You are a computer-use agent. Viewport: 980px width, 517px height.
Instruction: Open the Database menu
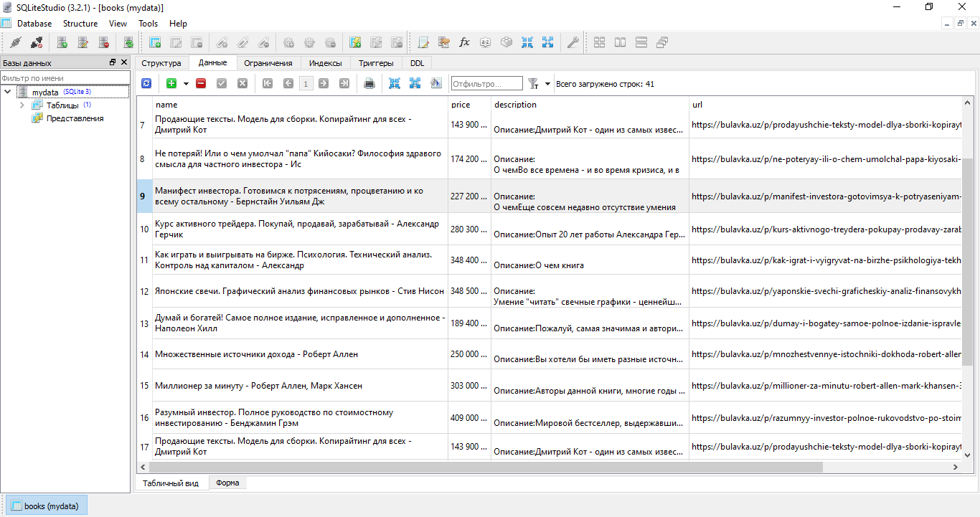click(x=34, y=24)
